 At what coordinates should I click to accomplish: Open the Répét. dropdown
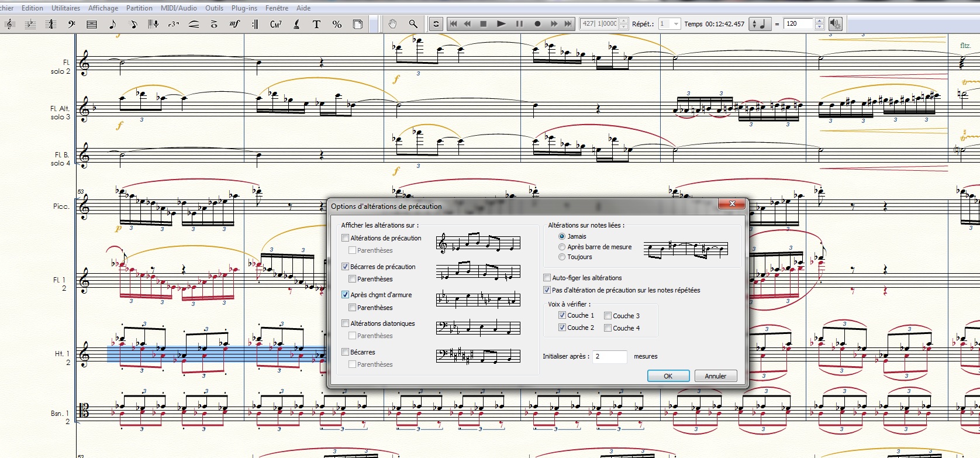point(676,24)
